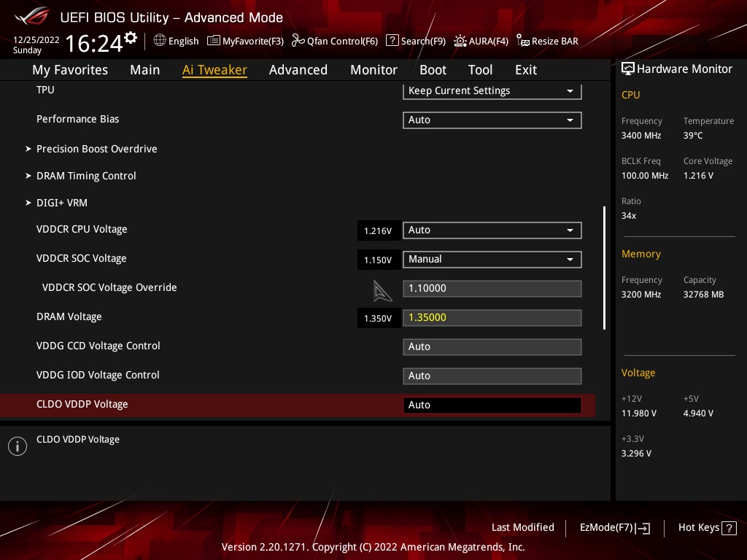
Task: Click the 1.350V DRAM voltage readout
Action: [x=378, y=318]
